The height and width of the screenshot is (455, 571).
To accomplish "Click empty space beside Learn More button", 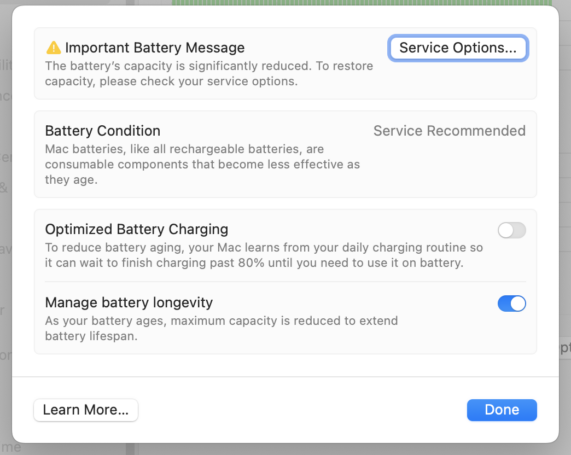I will pyautogui.click(x=302, y=410).
